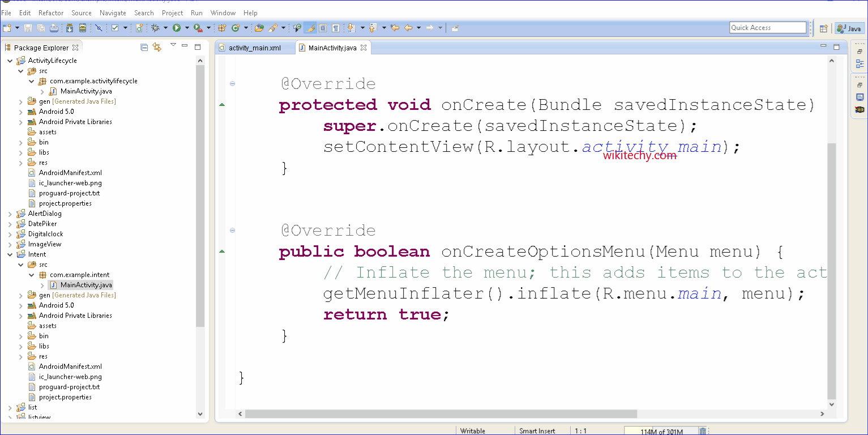Click the Run External Tools icon
868x435 pixels.
pyautogui.click(x=198, y=28)
